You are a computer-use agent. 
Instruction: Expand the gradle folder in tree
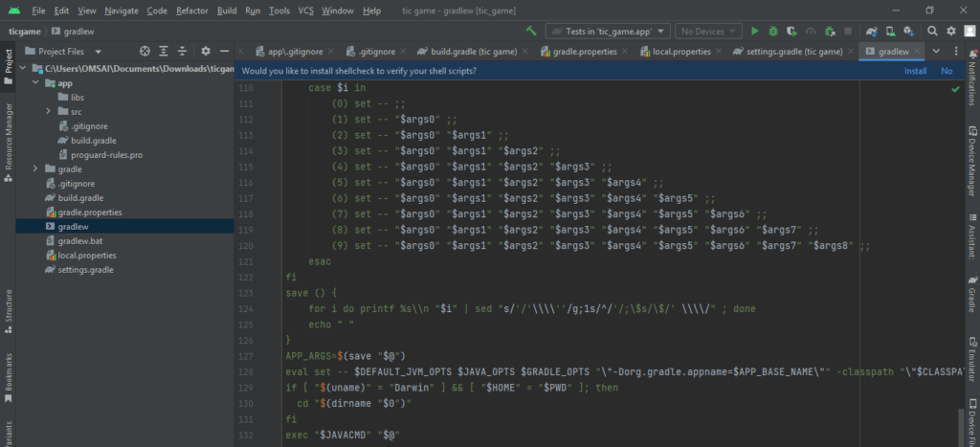[35, 168]
